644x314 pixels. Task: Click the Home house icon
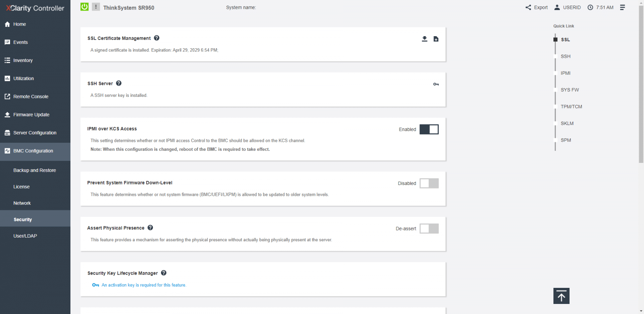point(7,24)
